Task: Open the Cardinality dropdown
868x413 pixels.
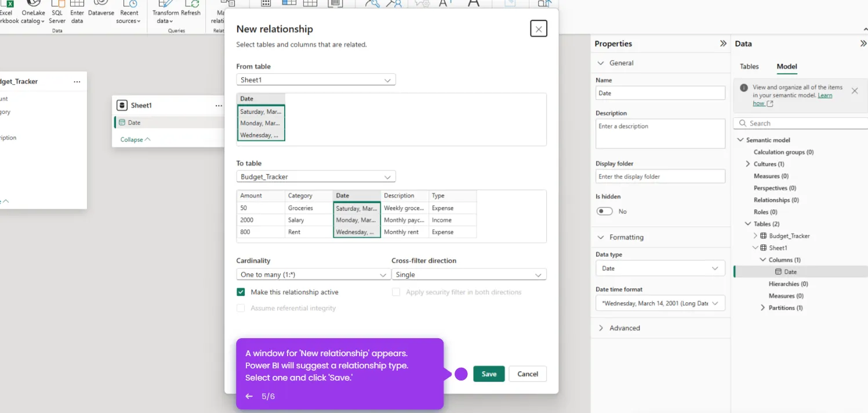Action: pyautogui.click(x=313, y=274)
